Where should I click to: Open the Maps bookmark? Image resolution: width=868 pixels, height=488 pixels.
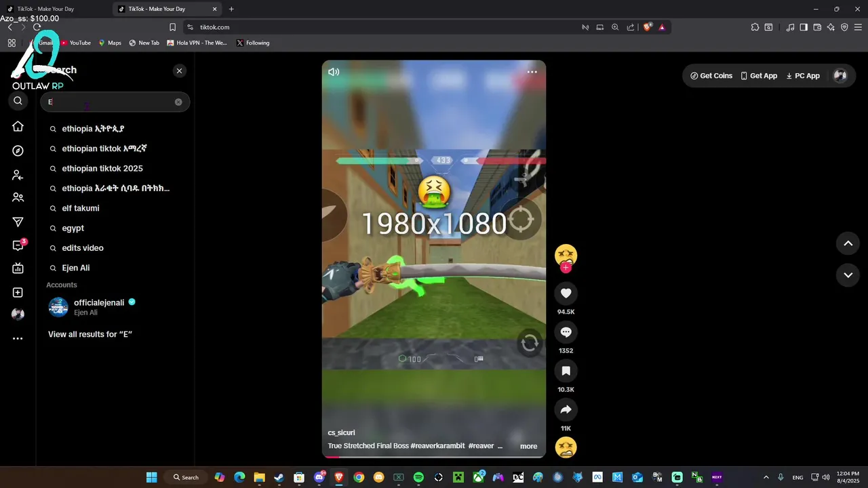[110, 43]
